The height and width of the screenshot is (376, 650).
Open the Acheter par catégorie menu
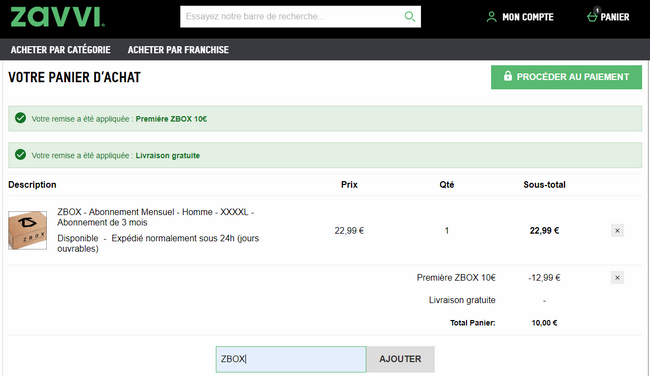pyautogui.click(x=61, y=50)
